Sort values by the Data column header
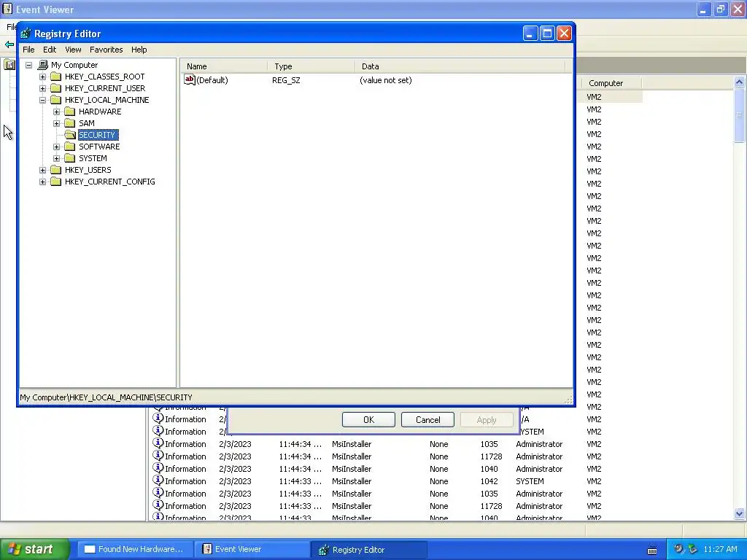747x560 pixels. point(460,66)
